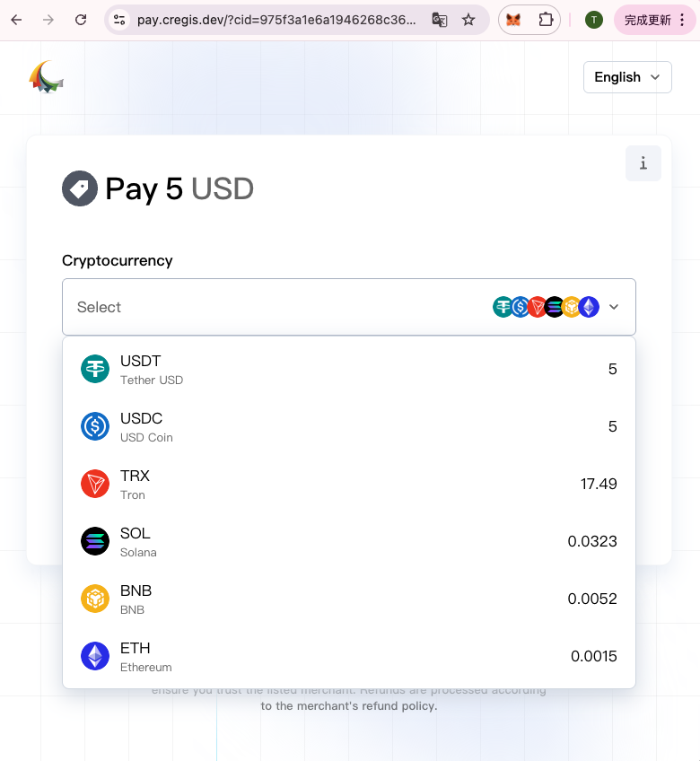Click the 完成更新 update button
This screenshot has width=700, height=761.
(x=648, y=20)
